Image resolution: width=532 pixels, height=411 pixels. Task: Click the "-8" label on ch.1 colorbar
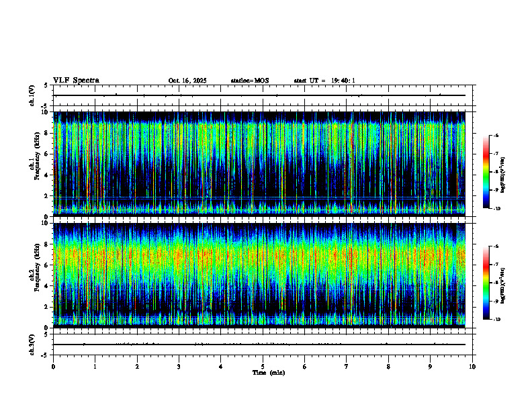[496, 172]
